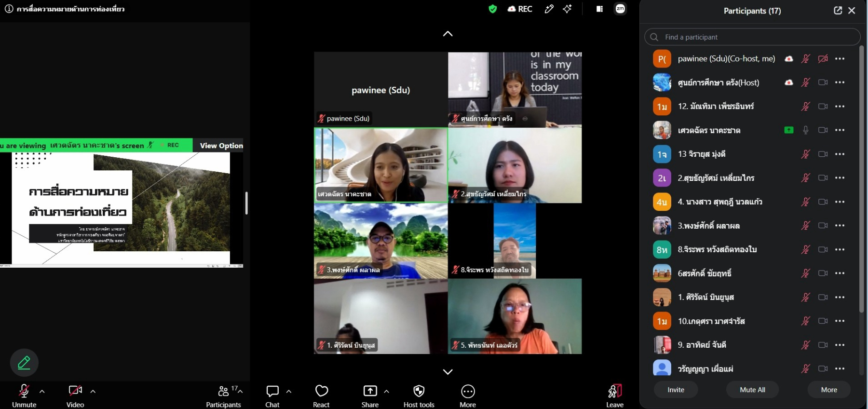The height and width of the screenshot is (409, 868).
Task: Open the React emoji menu
Action: (322, 396)
